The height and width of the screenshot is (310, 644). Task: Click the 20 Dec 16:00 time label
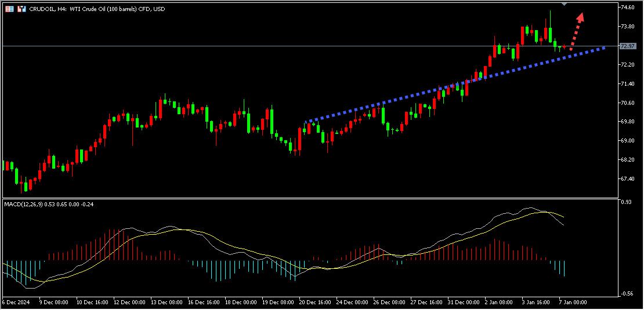314,302
